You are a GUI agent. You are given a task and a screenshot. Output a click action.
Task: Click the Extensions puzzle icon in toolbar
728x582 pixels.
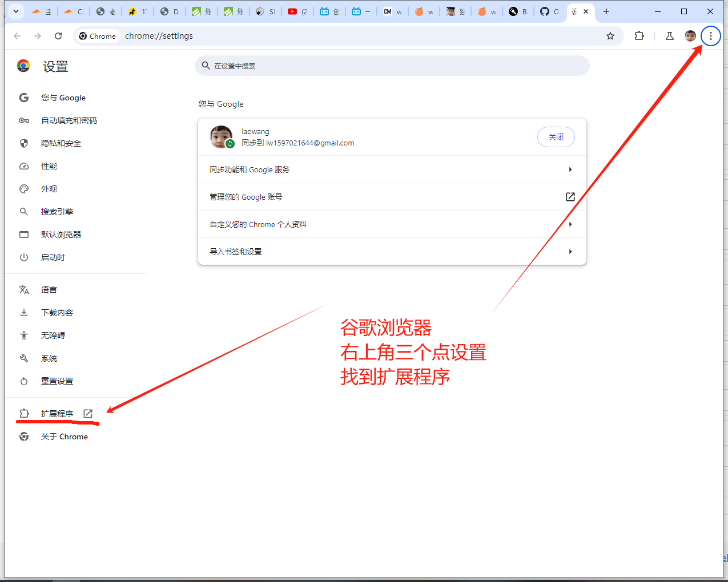639,36
